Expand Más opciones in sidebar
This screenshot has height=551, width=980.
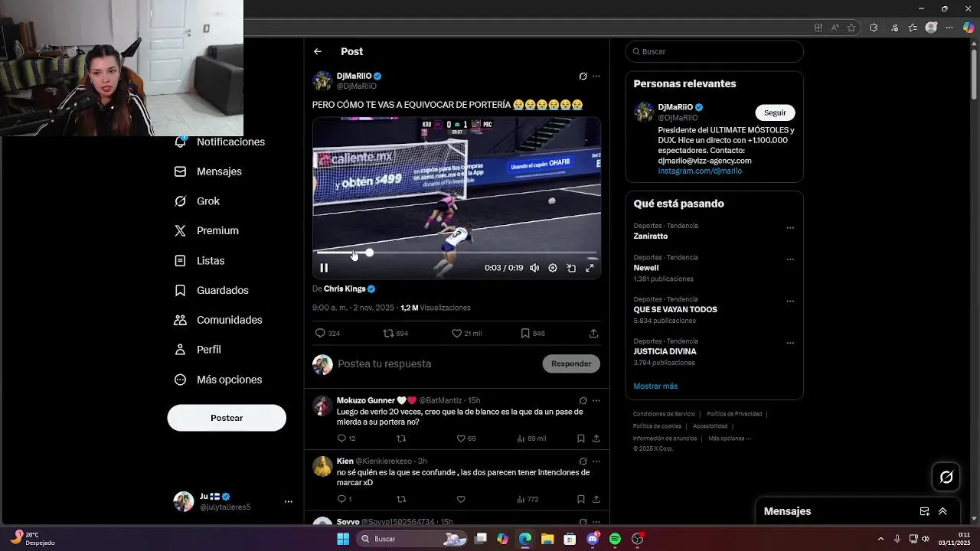coord(218,380)
